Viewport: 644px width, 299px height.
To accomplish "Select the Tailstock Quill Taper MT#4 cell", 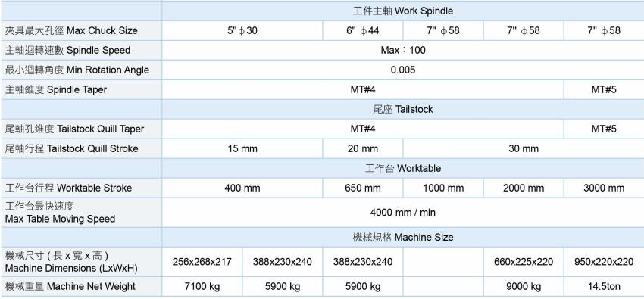I will pos(363,129).
